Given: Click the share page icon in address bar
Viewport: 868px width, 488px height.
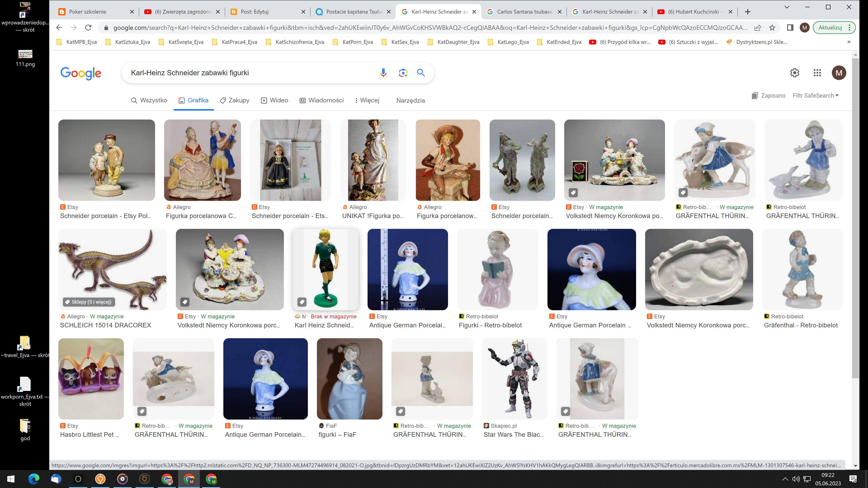Looking at the screenshot, I should 757,28.
